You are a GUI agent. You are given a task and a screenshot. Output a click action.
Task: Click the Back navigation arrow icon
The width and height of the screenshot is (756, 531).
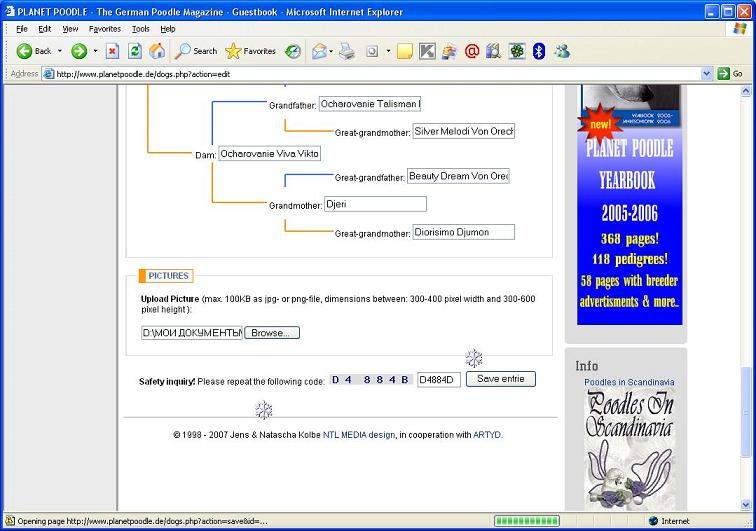[x=24, y=51]
